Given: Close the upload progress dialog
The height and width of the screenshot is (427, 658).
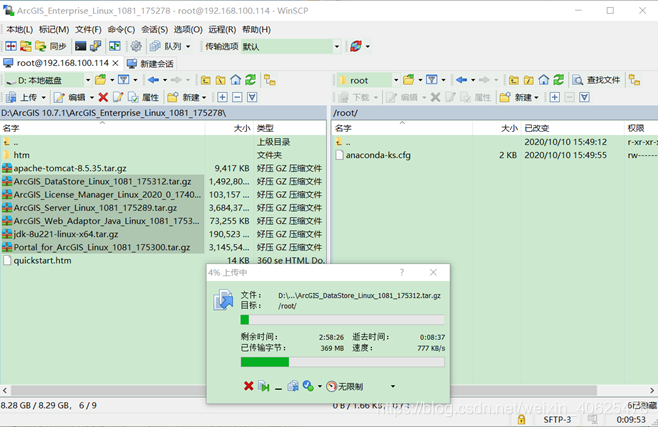Looking at the screenshot, I should click(433, 273).
